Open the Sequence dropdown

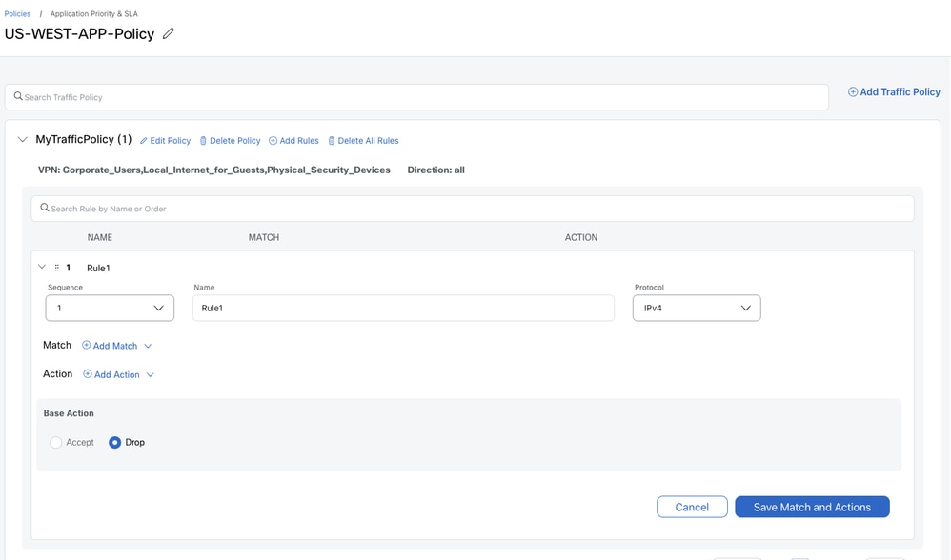(x=110, y=308)
